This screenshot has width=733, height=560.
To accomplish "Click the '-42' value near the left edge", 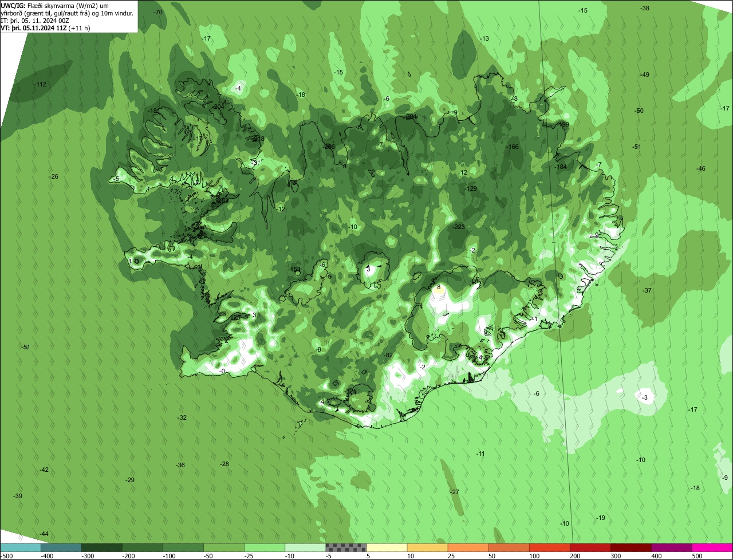I will 44,470.
